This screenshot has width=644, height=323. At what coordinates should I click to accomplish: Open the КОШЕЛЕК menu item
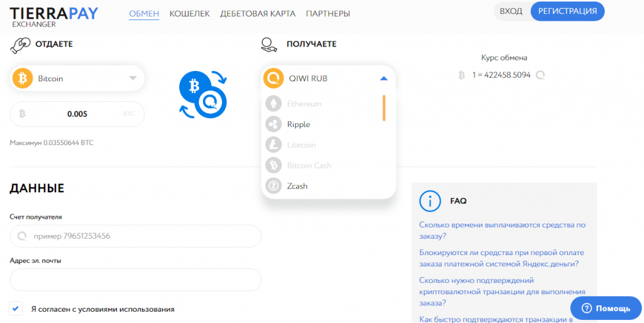coord(189,13)
